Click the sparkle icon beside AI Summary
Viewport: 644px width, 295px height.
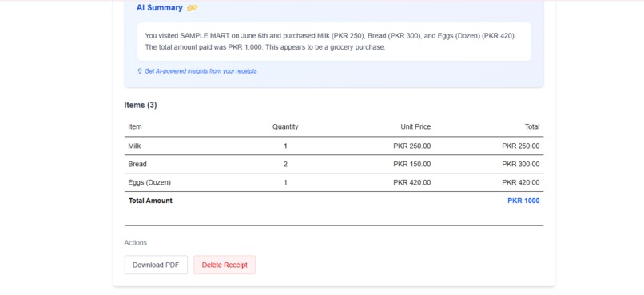[192, 8]
